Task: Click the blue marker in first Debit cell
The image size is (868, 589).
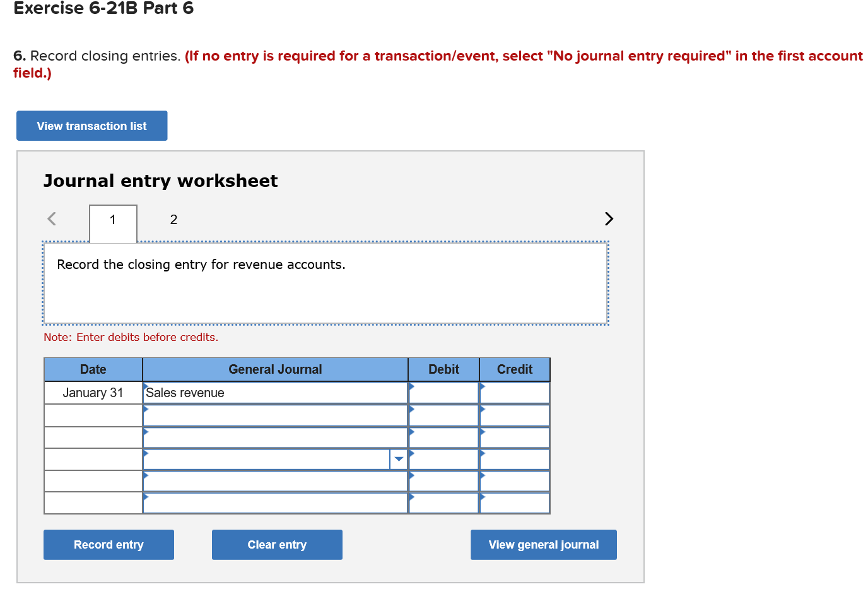Action: pyautogui.click(x=412, y=386)
